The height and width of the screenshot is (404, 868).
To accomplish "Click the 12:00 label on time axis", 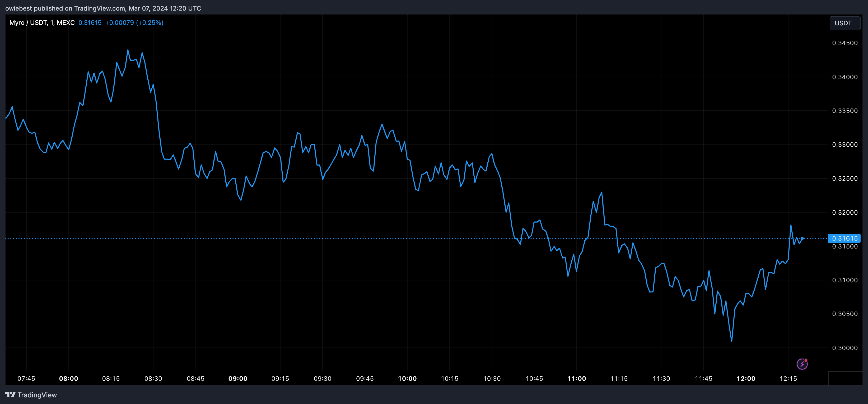I will (x=746, y=378).
